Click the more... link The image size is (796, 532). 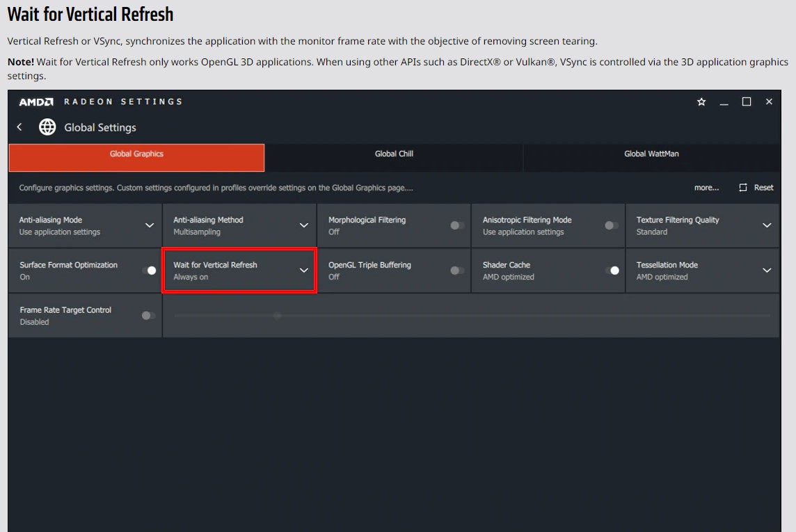(x=706, y=188)
